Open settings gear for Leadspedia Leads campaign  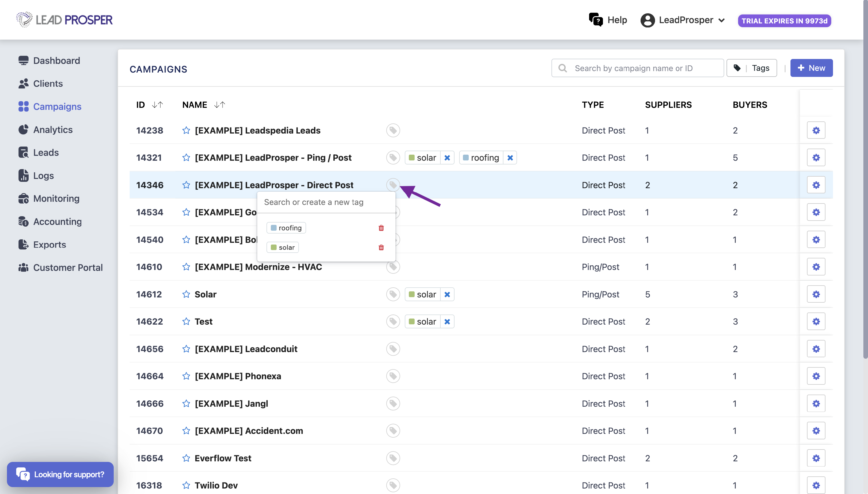click(x=816, y=130)
